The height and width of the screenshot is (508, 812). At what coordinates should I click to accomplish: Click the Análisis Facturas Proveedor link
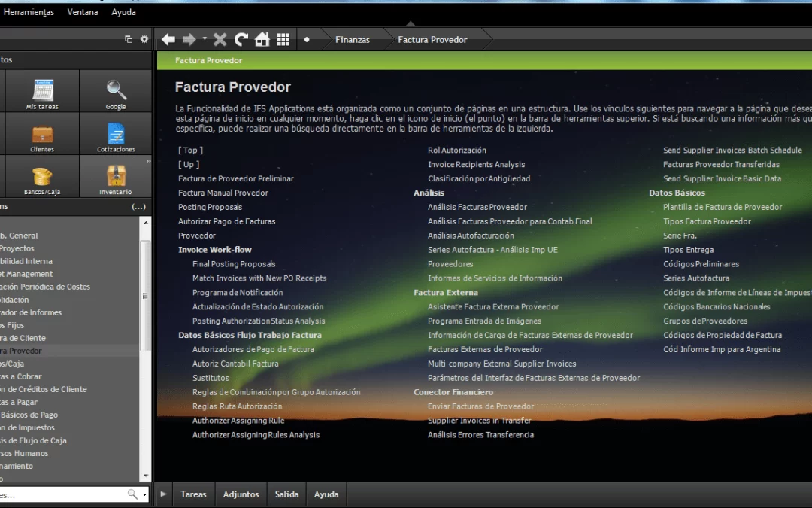click(477, 207)
